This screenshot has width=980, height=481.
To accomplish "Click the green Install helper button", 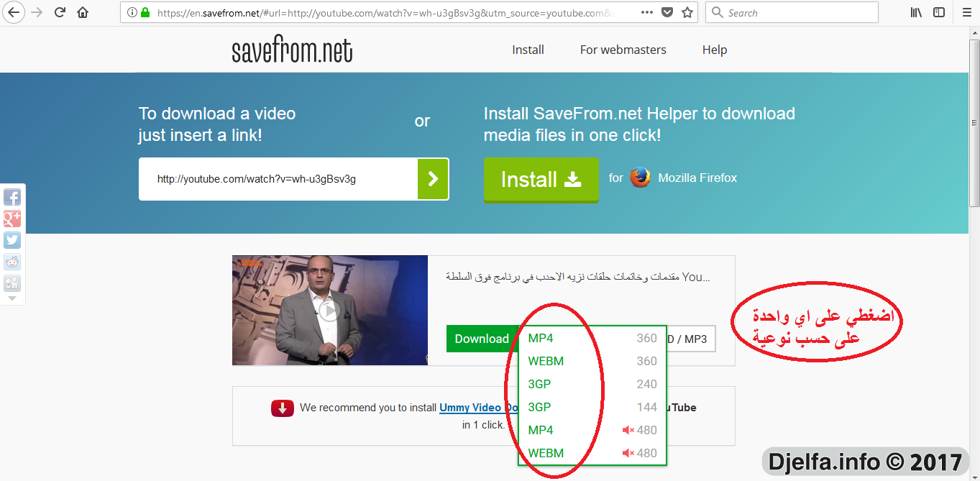I will (x=541, y=180).
